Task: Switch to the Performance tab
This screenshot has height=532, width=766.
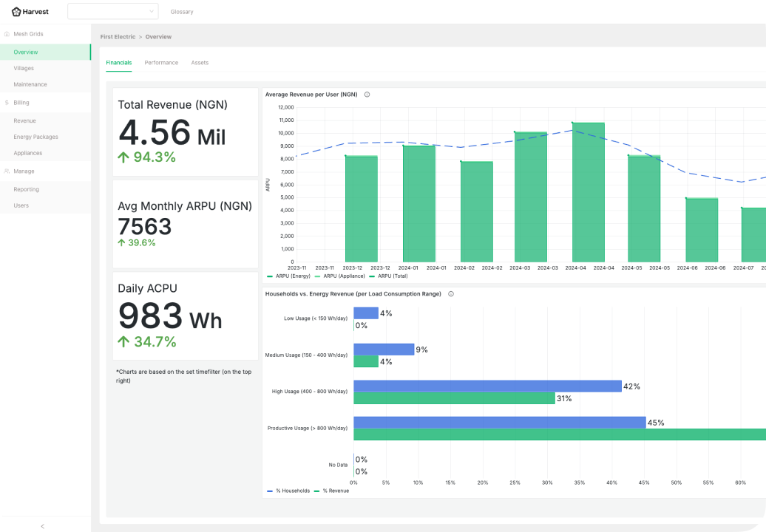Action: pyautogui.click(x=161, y=63)
